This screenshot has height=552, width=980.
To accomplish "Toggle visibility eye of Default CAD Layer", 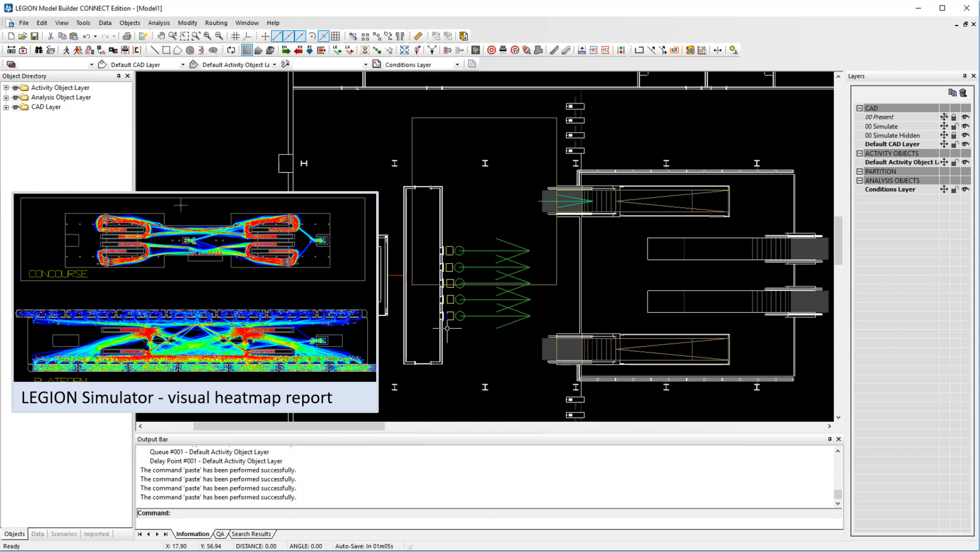I will click(x=965, y=144).
